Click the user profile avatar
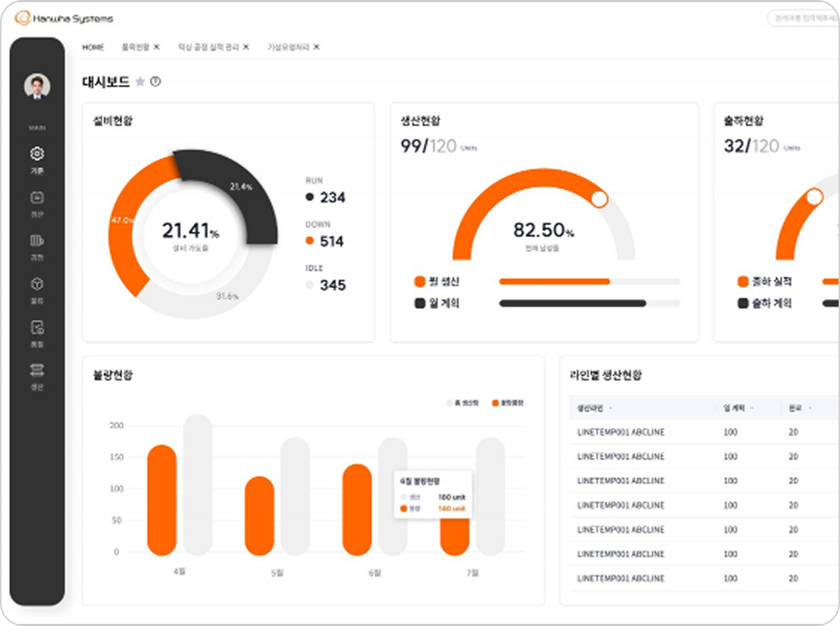This screenshot has width=840, height=626. (x=37, y=86)
